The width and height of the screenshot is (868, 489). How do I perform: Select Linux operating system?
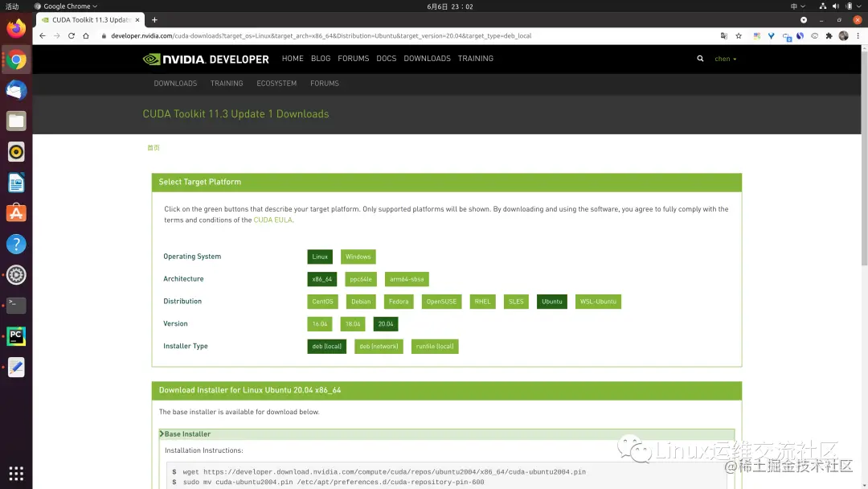(x=320, y=257)
